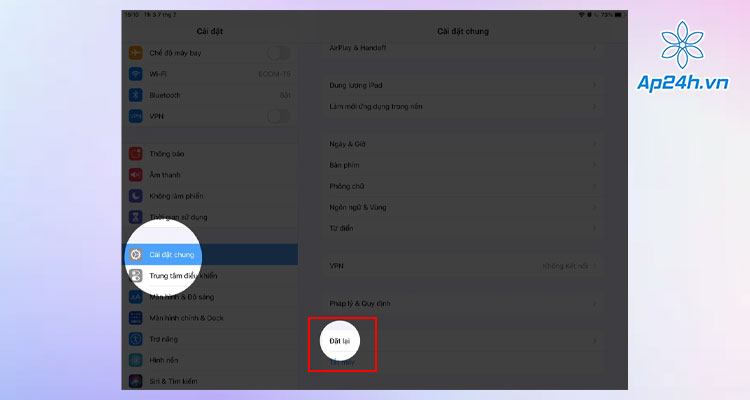Select Cài đặt chung in sidebar

pyautogui.click(x=210, y=255)
